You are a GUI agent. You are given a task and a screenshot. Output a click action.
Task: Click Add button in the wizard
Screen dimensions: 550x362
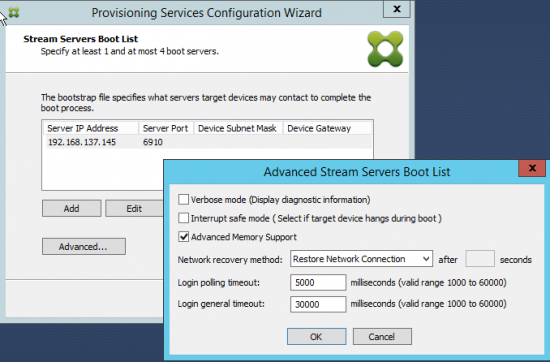[72, 208]
